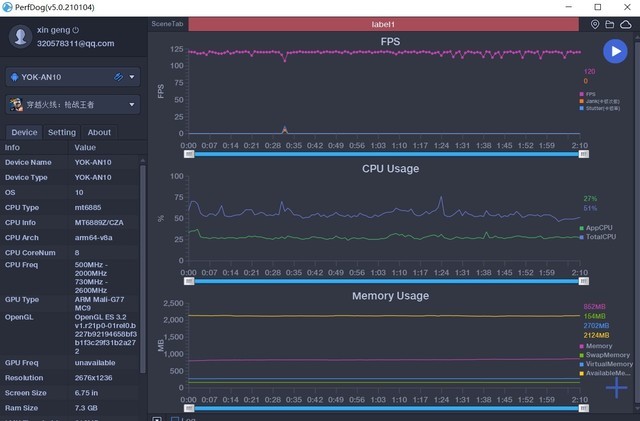Viewport: 640px width, 421px height.
Task: Click the device info table scrollbar
Action: pyautogui.click(x=142, y=269)
